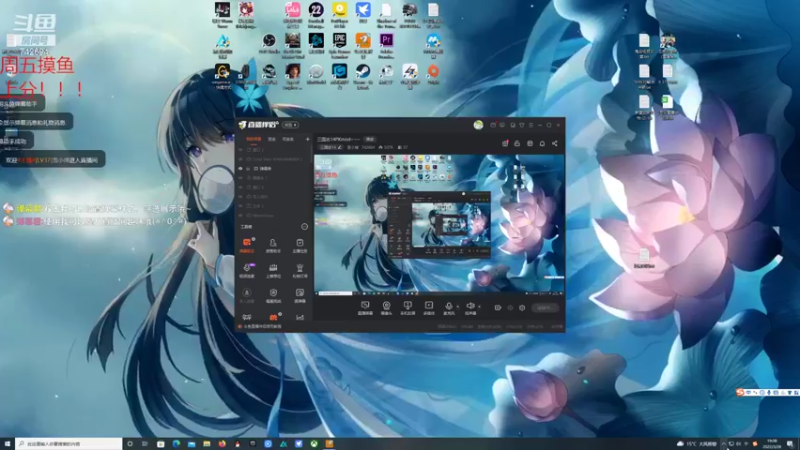Screen dimensions: 800x450
Task: Open the mode dropdown pill next to the logo
Action: click(x=290, y=125)
